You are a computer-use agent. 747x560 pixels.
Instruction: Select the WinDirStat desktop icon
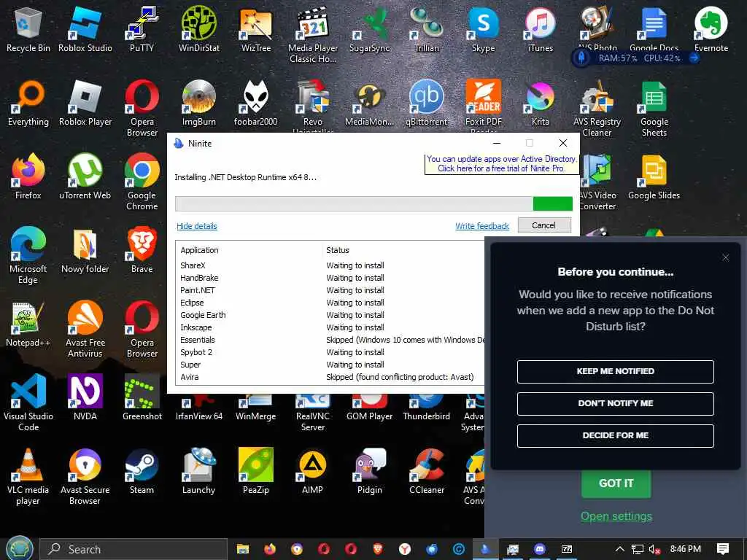point(199,29)
